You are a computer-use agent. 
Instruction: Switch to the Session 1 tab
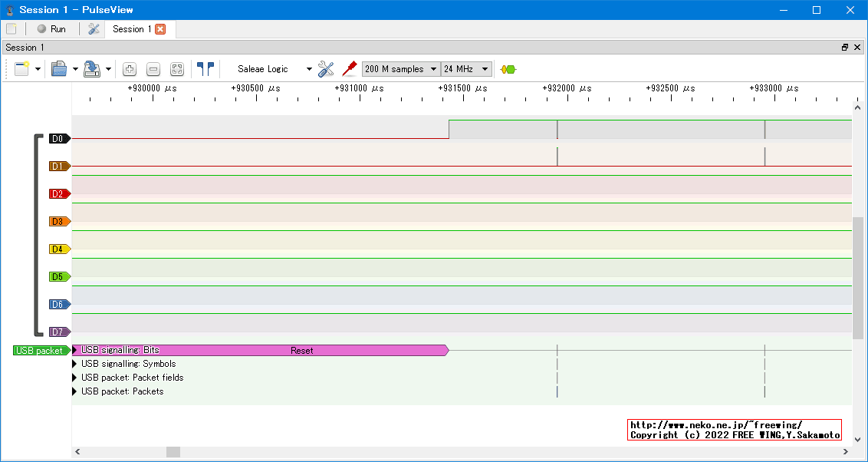(132, 29)
